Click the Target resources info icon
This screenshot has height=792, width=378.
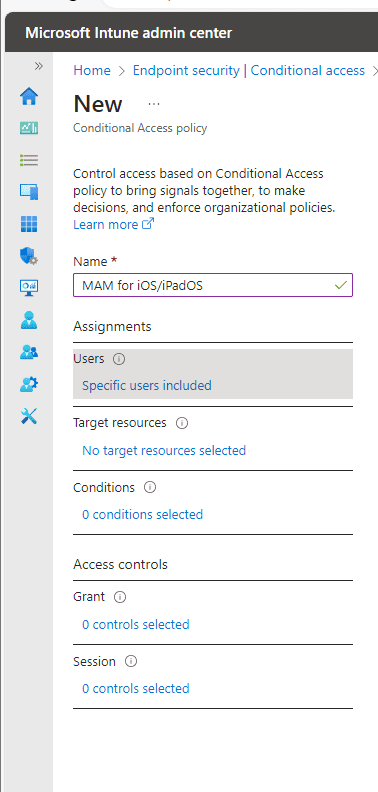click(181, 423)
